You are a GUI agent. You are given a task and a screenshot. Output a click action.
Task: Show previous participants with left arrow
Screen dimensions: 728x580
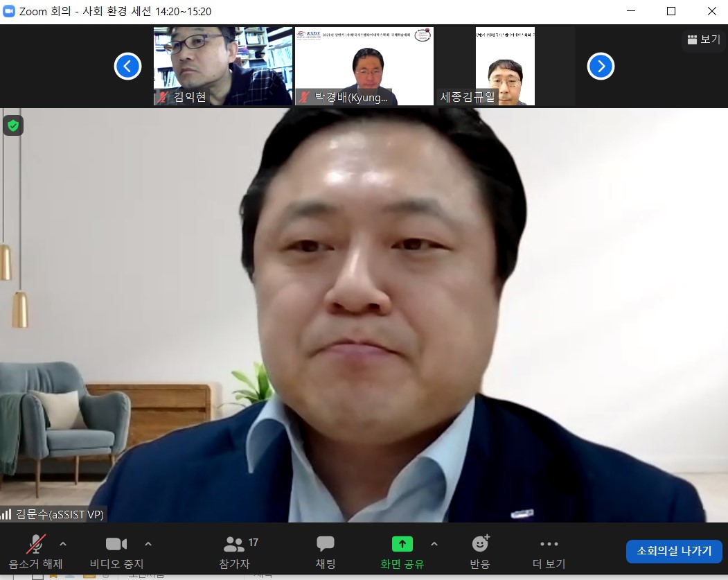[127, 67]
